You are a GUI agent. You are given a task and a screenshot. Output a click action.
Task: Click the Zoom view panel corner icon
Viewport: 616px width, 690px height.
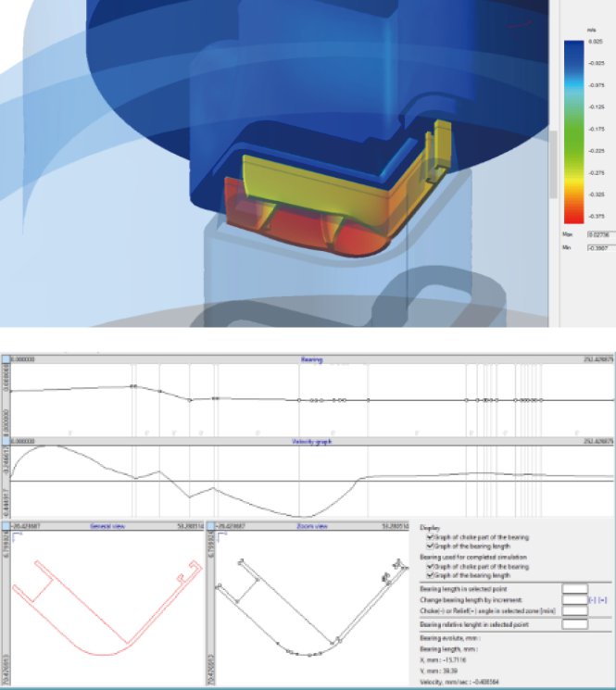209,525
